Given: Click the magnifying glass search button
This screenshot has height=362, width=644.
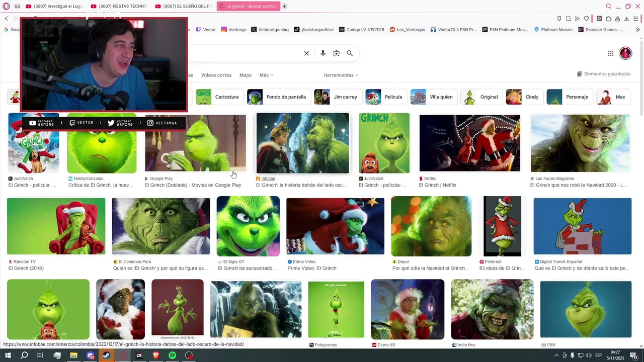Looking at the screenshot, I should 350,53.
